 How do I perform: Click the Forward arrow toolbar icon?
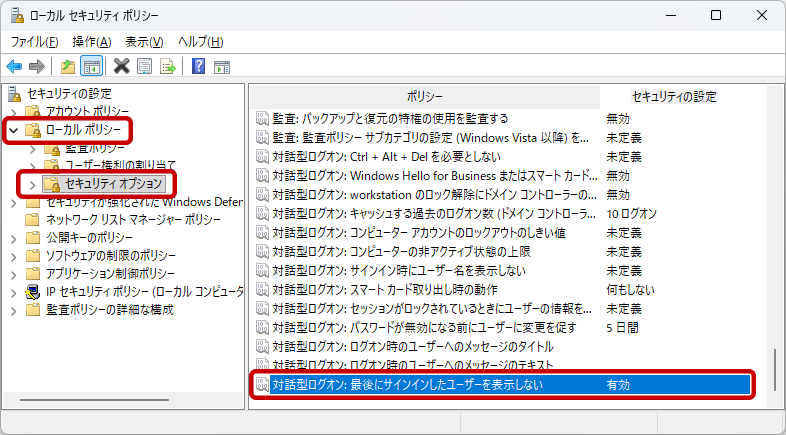36,66
